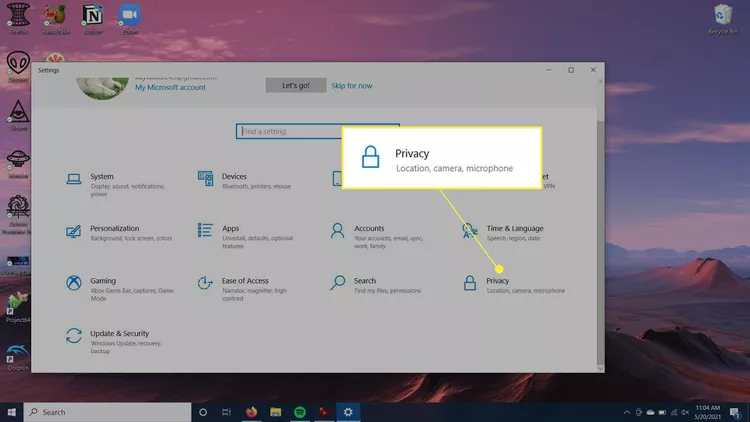750x422 pixels.
Task: Click the Skip for now link
Action: click(x=351, y=86)
